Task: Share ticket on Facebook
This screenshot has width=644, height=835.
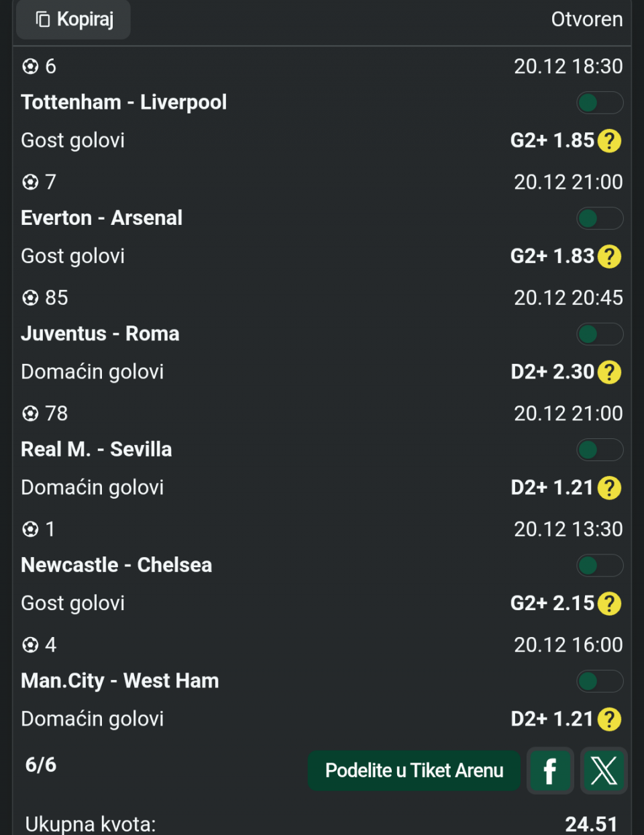Action: pyautogui.click(x=550, y=771)
